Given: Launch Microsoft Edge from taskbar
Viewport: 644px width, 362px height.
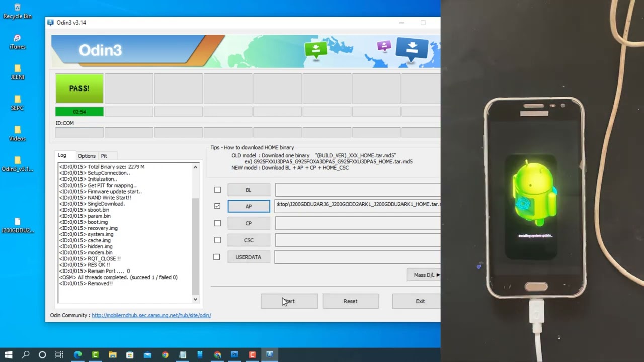Looking at the screenshot, I should 77,355.
